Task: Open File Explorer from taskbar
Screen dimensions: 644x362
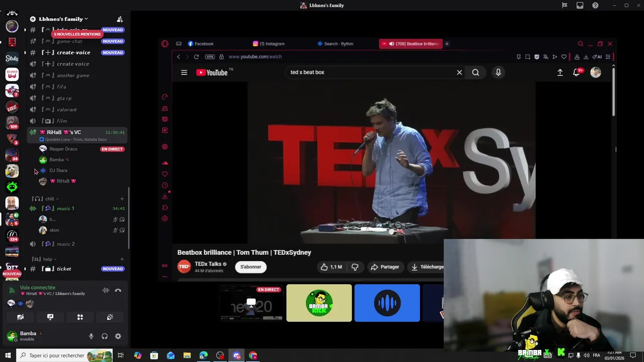Action: 187,355
